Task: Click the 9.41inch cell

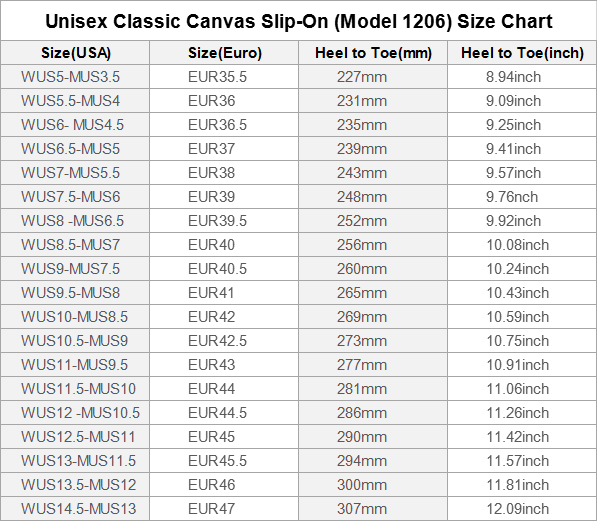Action: (x=522, y=149)
